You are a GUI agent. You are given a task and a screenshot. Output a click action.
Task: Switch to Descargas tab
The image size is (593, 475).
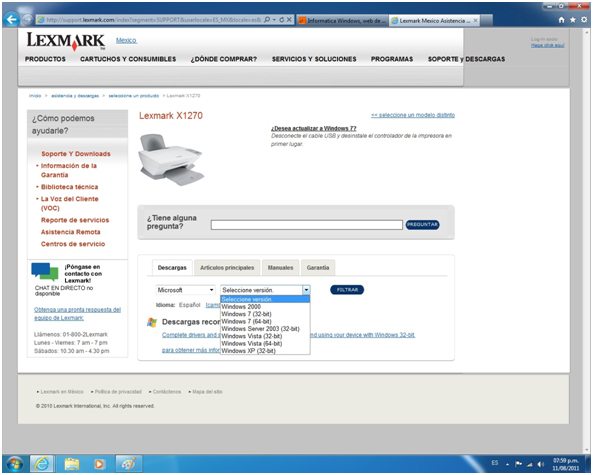[x=172, y=268]
